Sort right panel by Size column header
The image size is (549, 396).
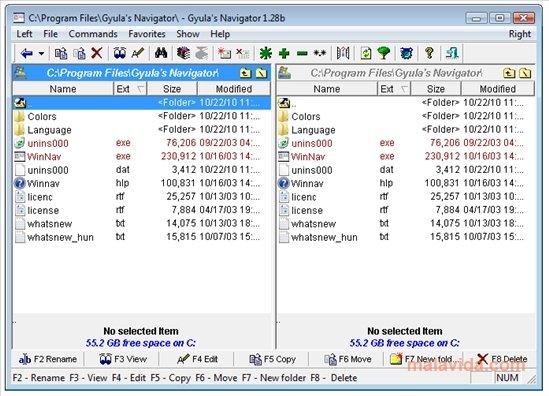click(x=436, y=89)
